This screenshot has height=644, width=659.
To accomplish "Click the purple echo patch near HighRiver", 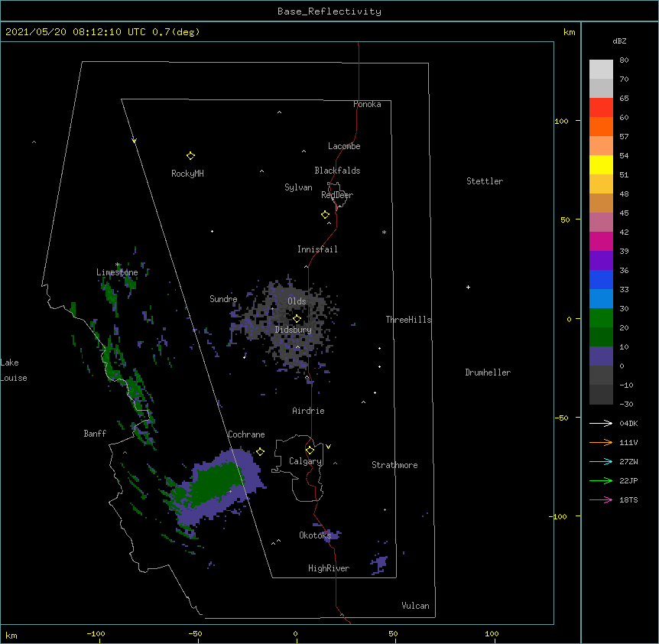I will click(x=379, y=564).
